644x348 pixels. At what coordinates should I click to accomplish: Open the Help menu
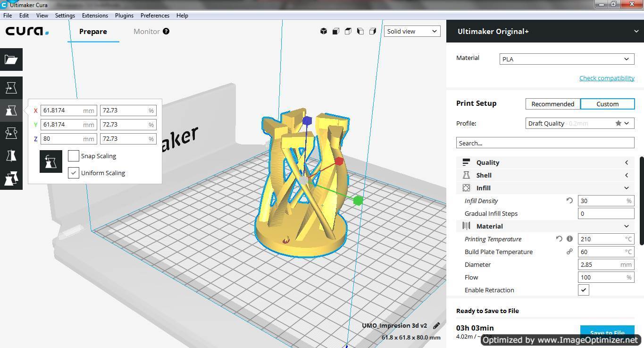coord(182,15)
